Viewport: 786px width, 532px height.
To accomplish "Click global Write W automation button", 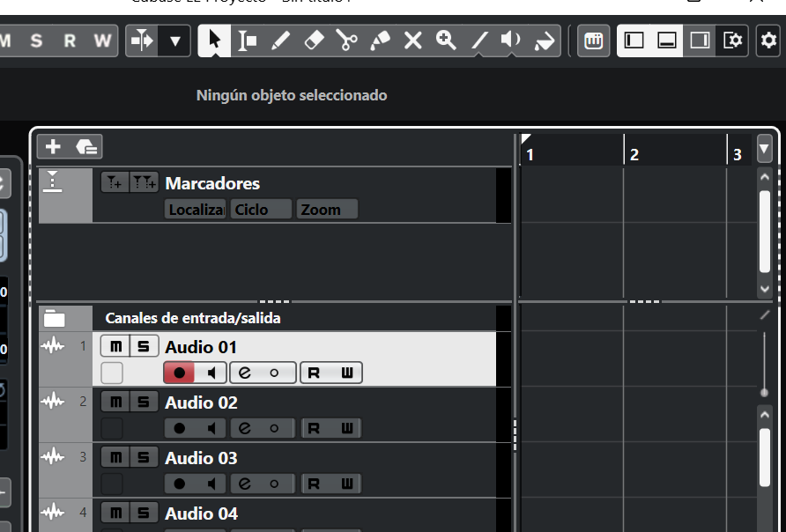I will (102, 41).
